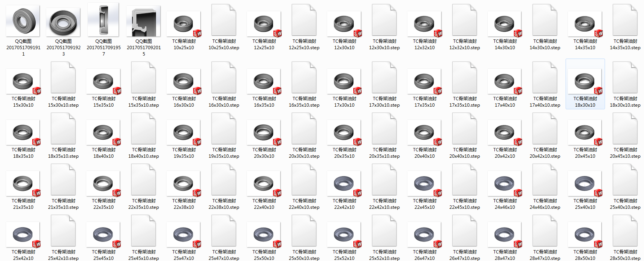Screen dimensions: 644x261
Task: Click file icon TC骨架油封 18x30x10.step
Action: [x=625, y=78]
